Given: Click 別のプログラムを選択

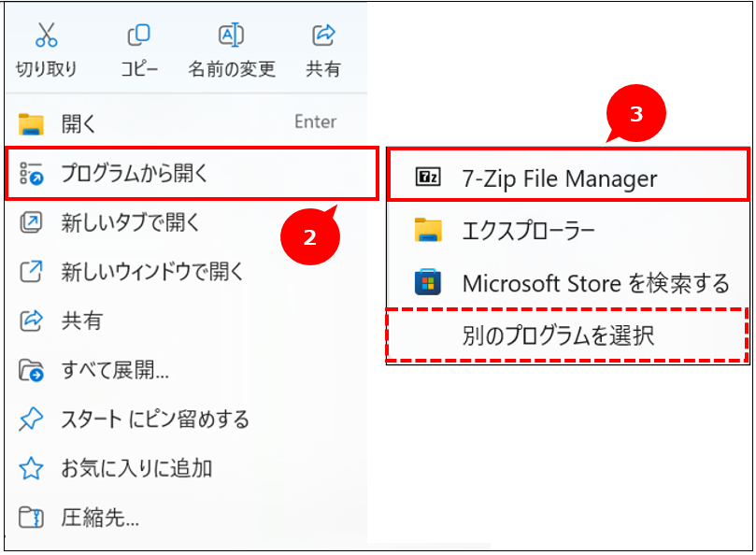Looking at the screenshot, I should [566, 335].
